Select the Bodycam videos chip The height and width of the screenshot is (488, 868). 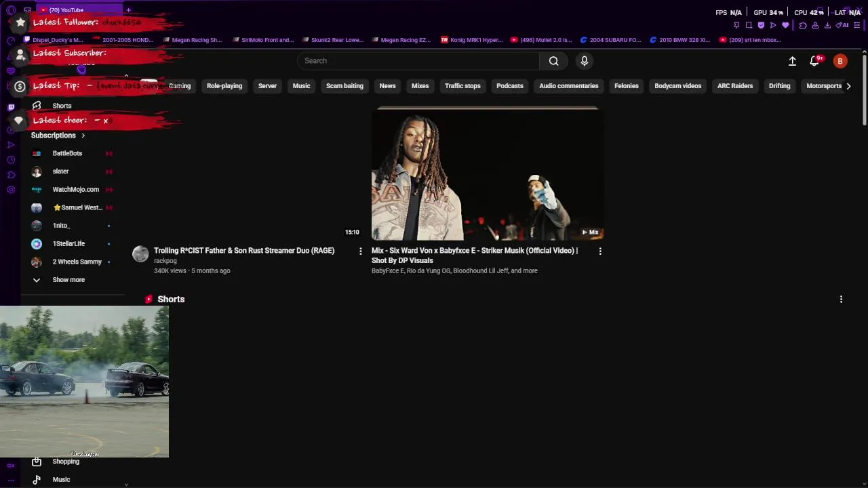pyautogui.click(x=678, y=86)
